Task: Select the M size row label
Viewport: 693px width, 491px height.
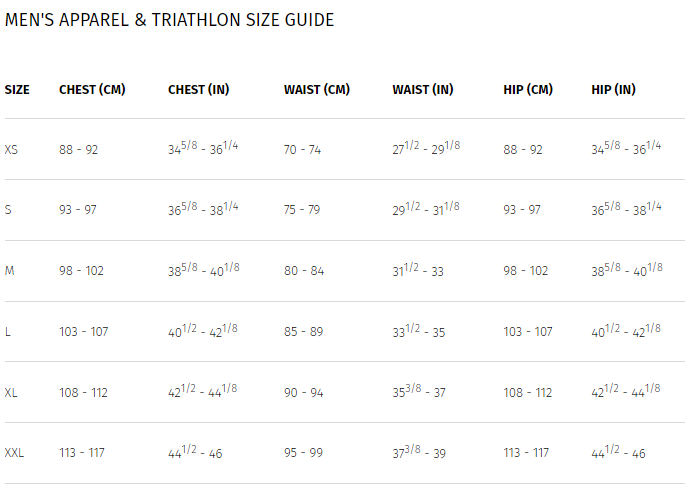Action: coord(9,270)
